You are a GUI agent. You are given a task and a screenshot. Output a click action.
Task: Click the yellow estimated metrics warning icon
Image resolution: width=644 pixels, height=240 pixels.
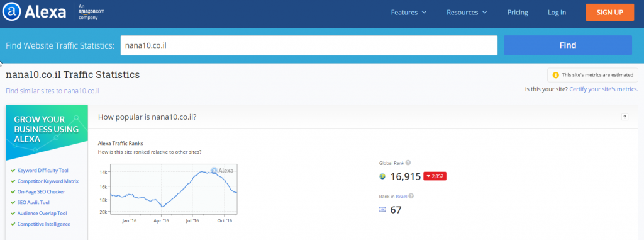556,75
